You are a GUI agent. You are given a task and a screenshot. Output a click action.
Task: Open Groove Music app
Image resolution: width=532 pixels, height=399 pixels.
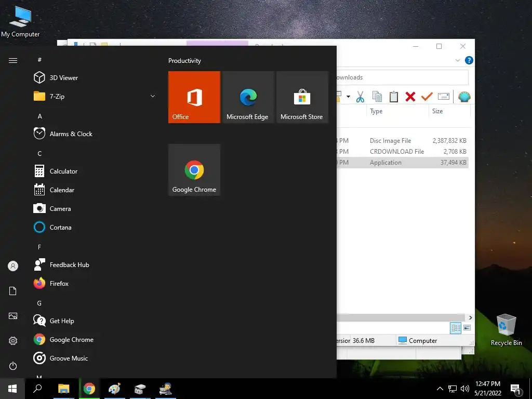[x=61, y=358]
